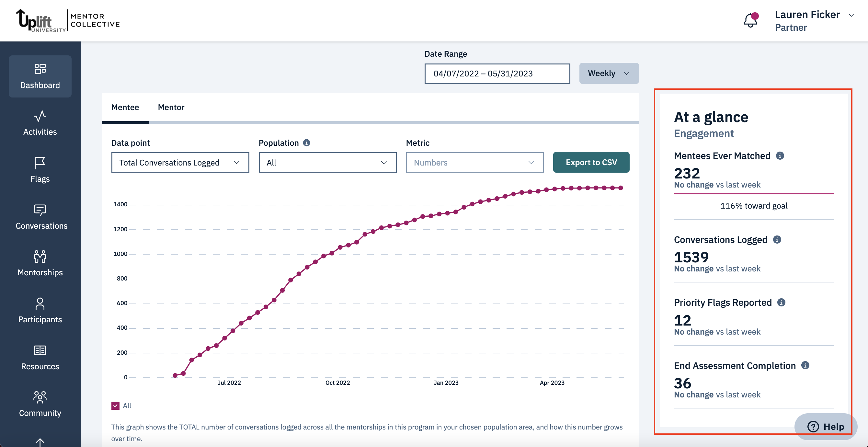Select the Mentee tab
The width and height of the screenshot is (868, 447).
pos(125,107)
